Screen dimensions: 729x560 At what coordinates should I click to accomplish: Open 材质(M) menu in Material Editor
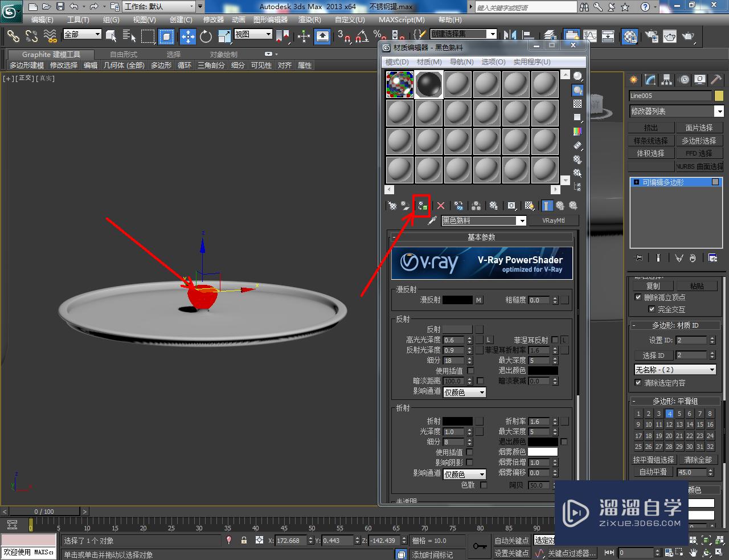point(429,62)
